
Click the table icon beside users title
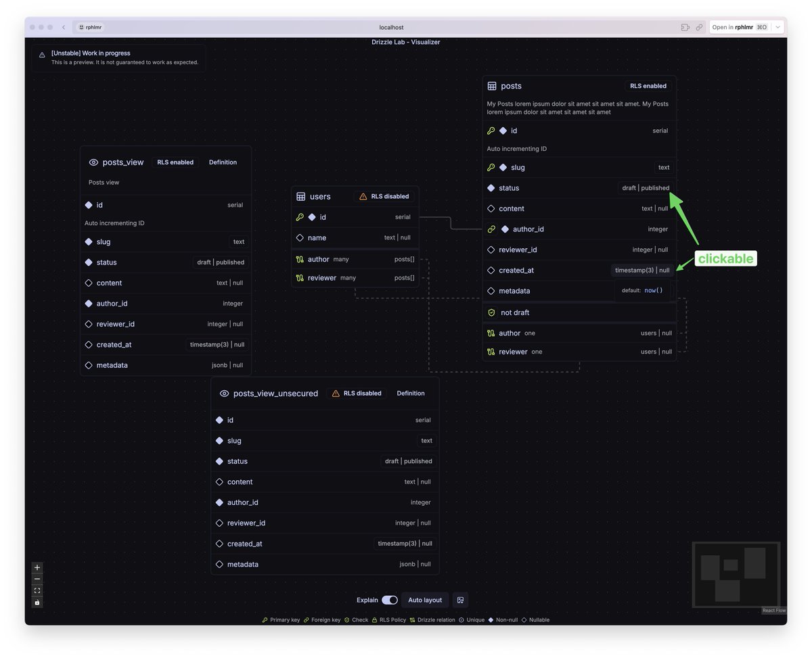coord(301,197)
